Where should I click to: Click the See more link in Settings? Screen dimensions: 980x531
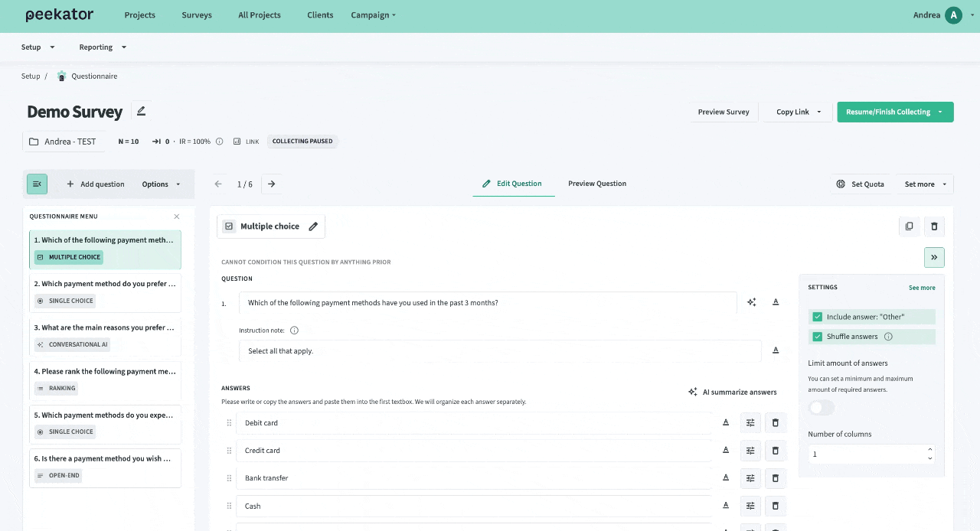(x=922, y=288)
